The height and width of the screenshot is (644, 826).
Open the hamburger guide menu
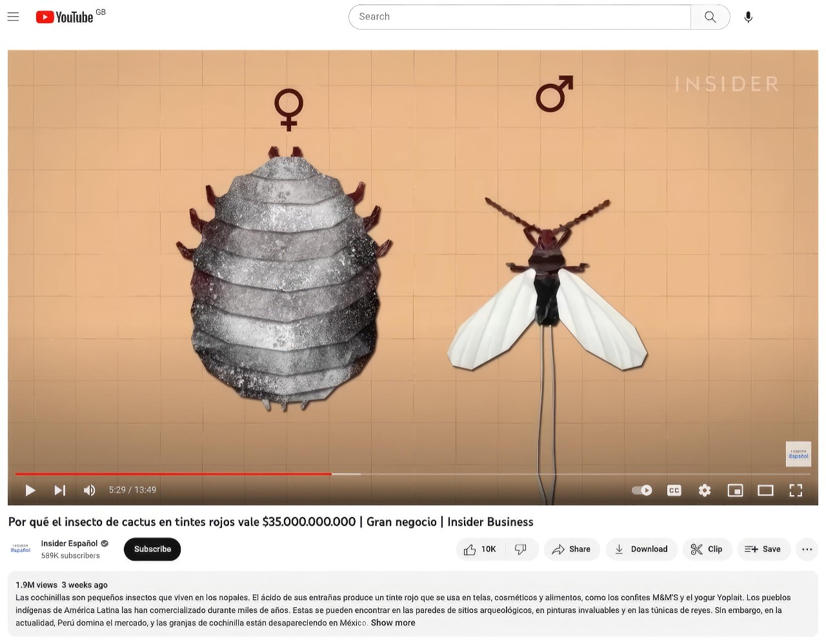(x=13, y=17)
